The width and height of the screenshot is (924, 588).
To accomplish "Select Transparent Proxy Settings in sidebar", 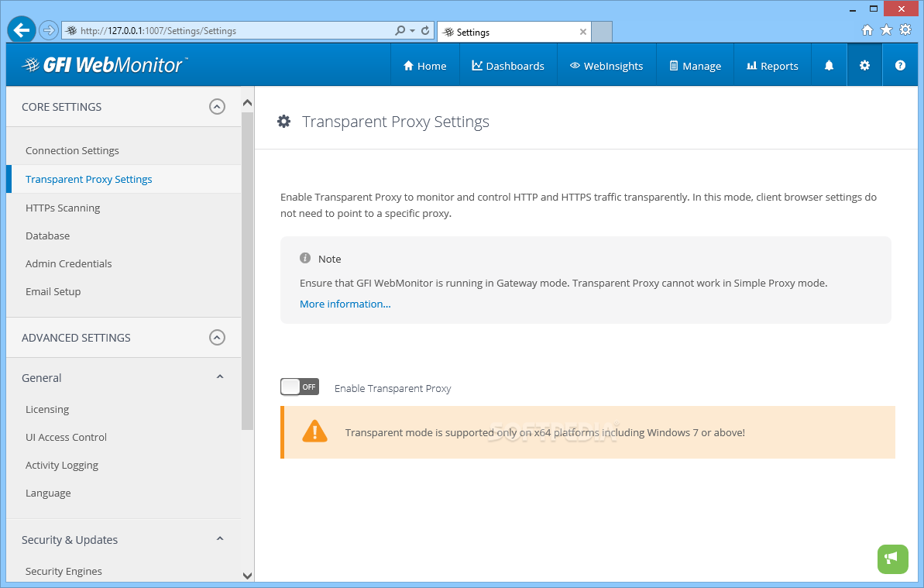I will pos(88,179).
